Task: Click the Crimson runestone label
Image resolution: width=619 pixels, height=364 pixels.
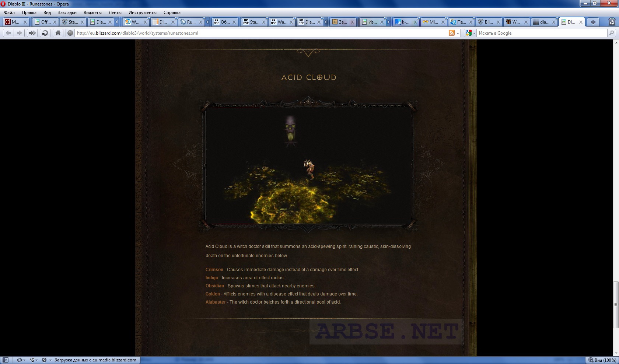Action: [214, 270]
